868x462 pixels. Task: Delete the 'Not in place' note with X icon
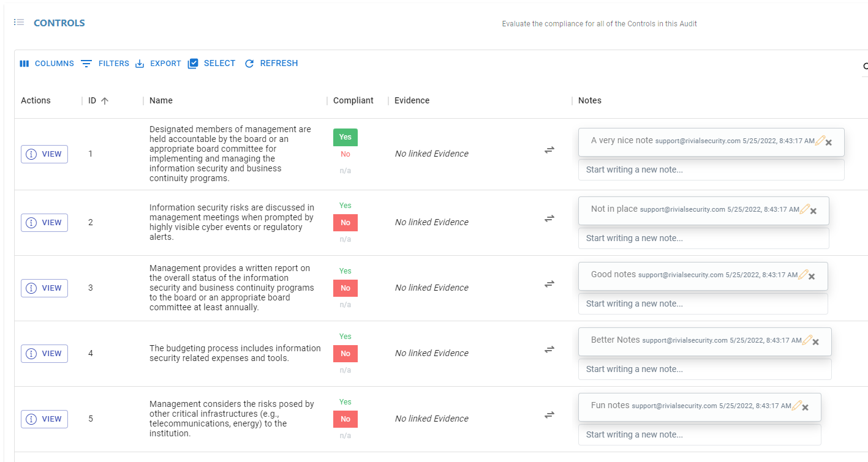tap(813, 211)
